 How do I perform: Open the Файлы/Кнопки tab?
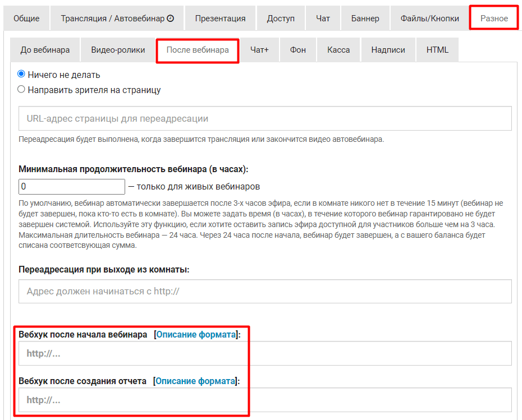pos(429,19)
